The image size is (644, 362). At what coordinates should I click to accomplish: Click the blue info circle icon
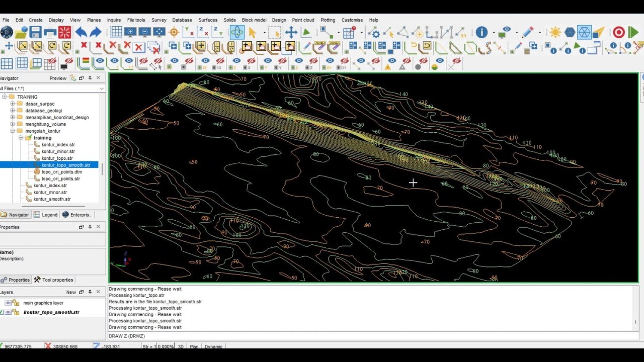tap(481, 33)
